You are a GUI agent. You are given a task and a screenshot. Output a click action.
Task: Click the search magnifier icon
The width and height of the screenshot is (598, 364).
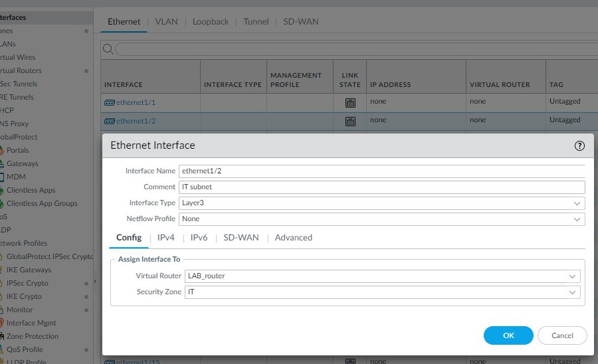pyautogui.click(x=108, y=49)
